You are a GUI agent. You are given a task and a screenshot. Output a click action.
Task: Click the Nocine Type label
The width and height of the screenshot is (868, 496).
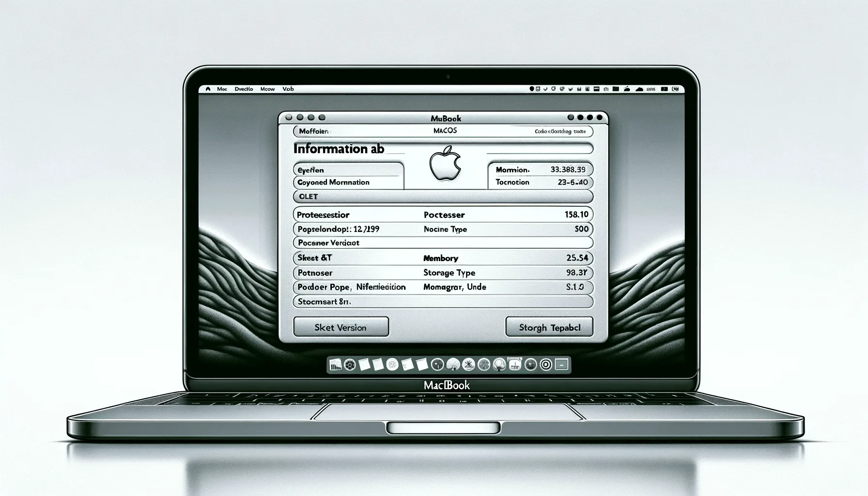tap(445, 229)
